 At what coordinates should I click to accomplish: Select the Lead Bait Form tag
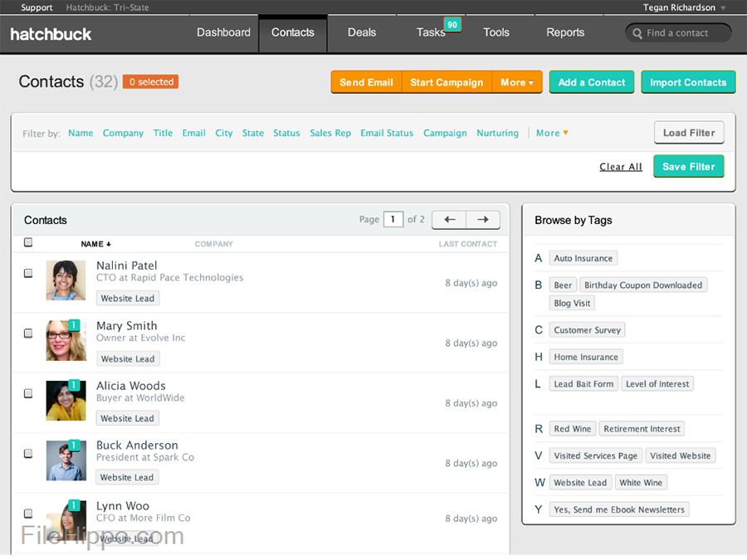[583, 384]
